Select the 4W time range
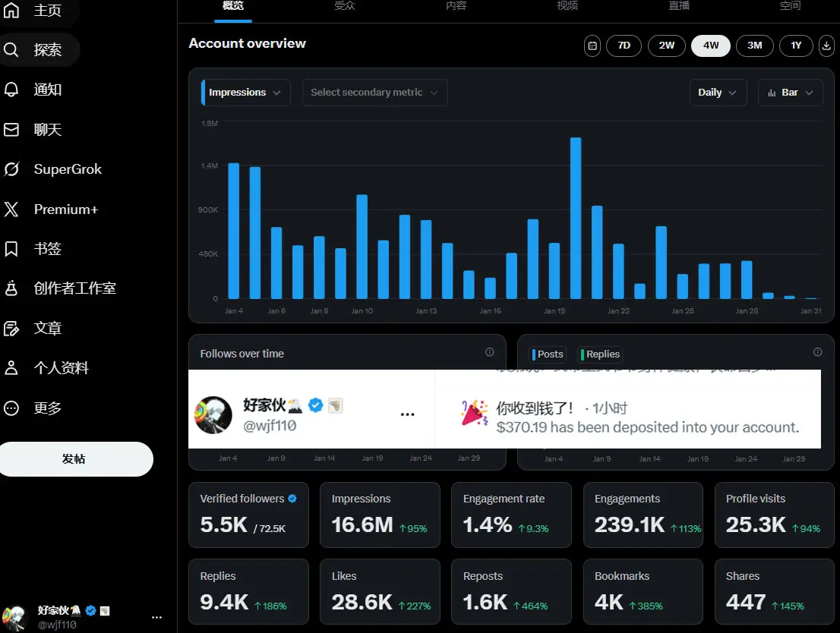Screen dimensions: 840x633 coord(710,46)
